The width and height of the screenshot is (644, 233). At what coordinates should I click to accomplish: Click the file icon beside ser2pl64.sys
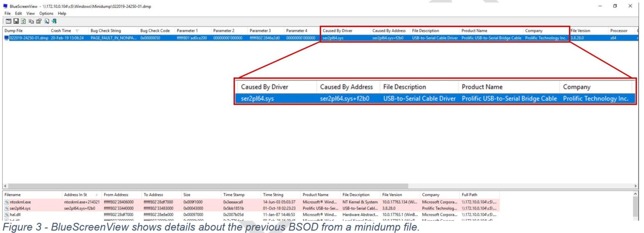coord(7,208)
